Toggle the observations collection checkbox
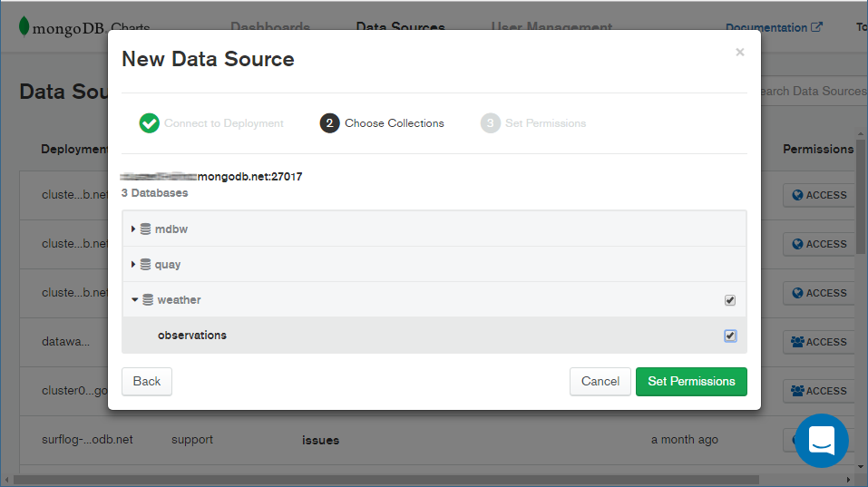This screenshot has width=868, height=487. (x=730, y=336)
